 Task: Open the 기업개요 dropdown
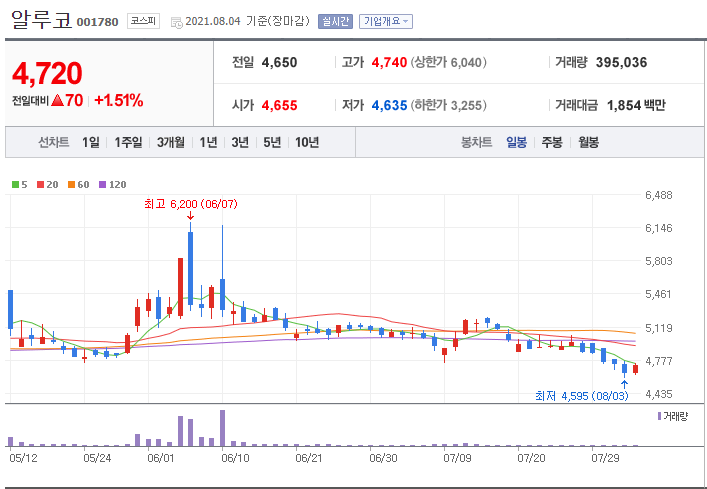(x=386, y=21)
